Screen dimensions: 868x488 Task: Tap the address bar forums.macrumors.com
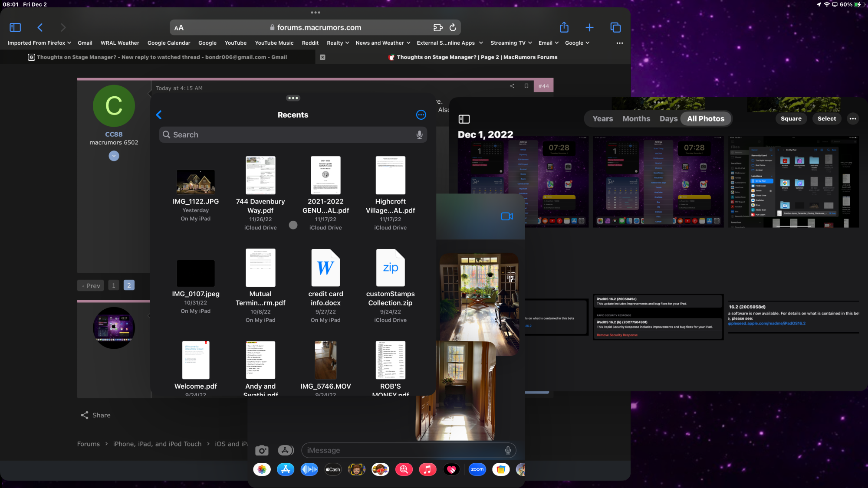click(315, 27)
